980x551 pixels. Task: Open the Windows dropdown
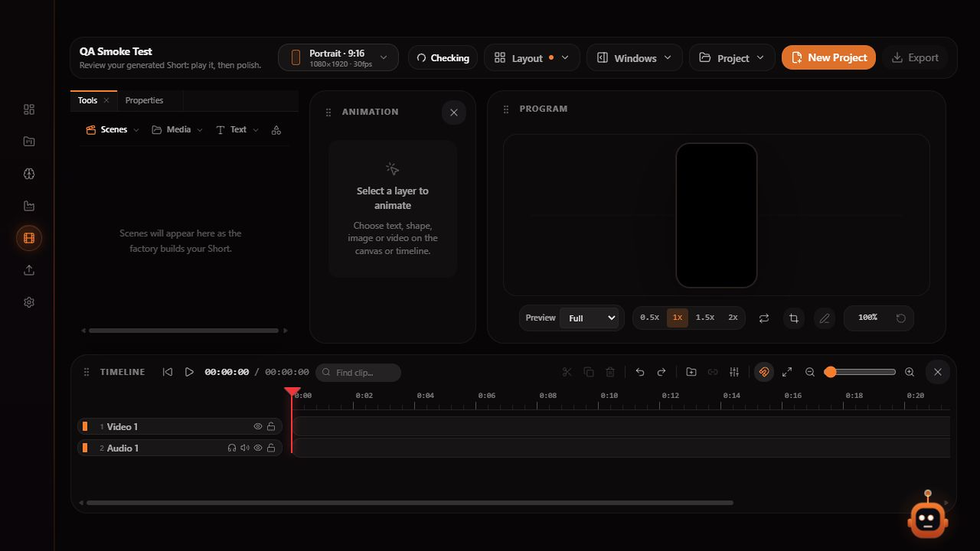pos(634,58)
